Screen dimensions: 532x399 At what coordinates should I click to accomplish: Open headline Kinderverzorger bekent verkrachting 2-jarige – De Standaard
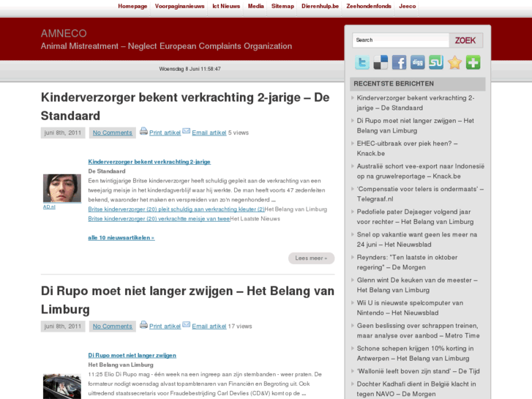click(185, 107)
